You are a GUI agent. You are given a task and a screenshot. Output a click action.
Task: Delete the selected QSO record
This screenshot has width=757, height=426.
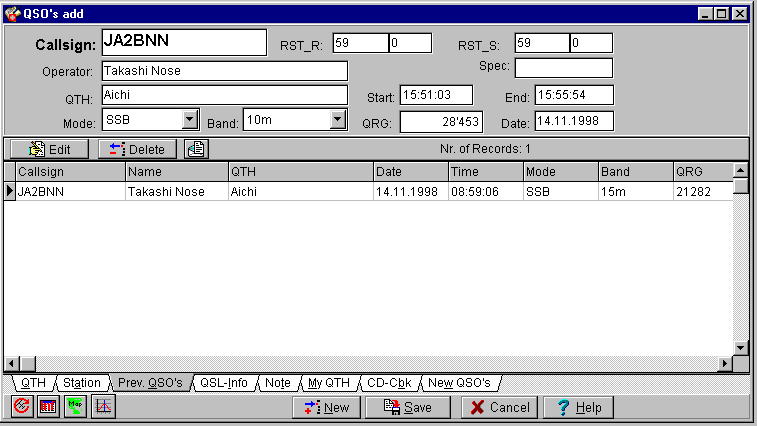[x=137, y=149]
